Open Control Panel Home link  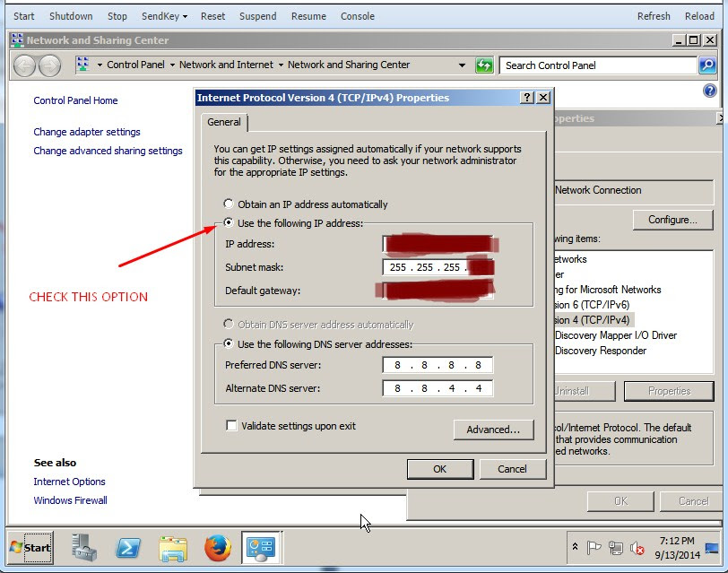click(x=75, y=100)
